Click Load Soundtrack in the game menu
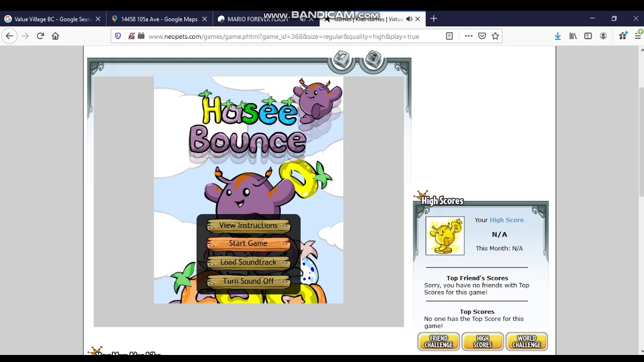 click(249, 262)
